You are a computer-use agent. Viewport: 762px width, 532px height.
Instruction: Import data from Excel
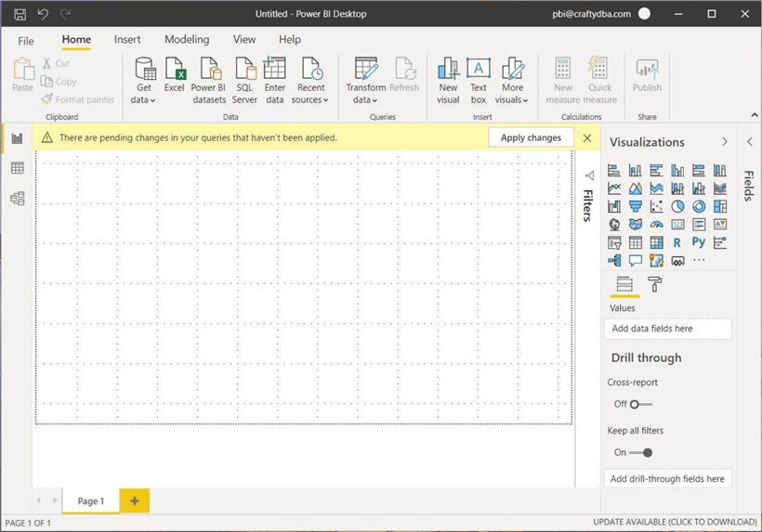click(175, 77)
